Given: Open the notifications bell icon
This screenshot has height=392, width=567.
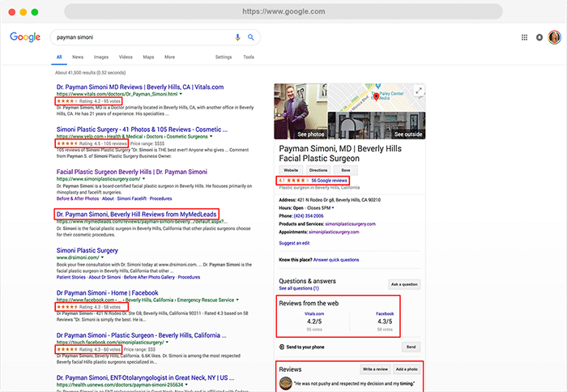Looking at the screenshot, I should pyautogui.click(x=539, y=37).
